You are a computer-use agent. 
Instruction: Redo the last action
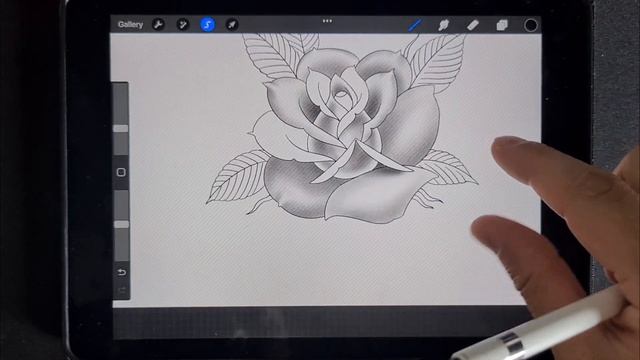[122, 290]
